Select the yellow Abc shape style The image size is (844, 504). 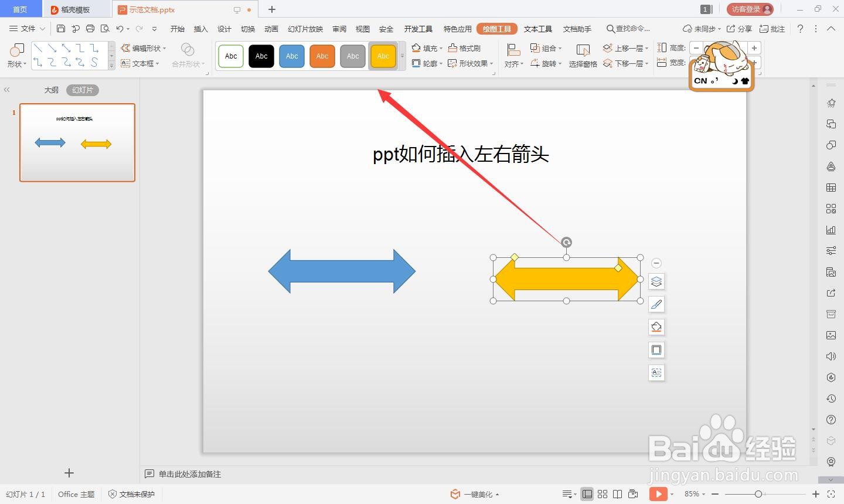pos(383,56)
